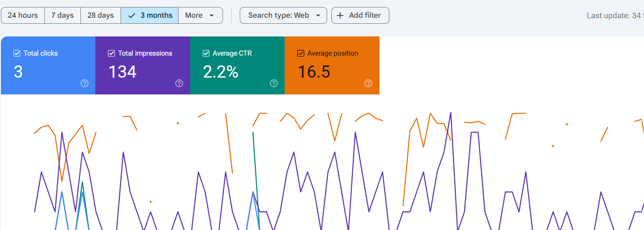Open the Average position help icon

pyautogui.click(x=368, y=83)
